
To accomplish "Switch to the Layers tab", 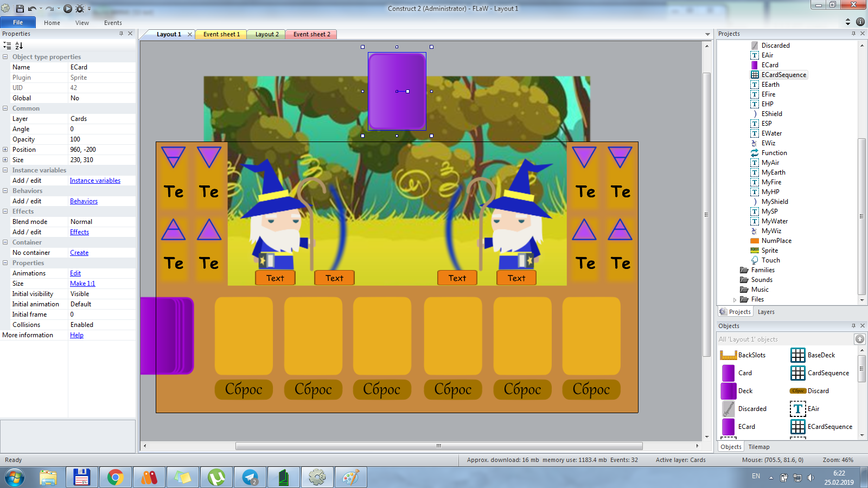I will 766,312.
